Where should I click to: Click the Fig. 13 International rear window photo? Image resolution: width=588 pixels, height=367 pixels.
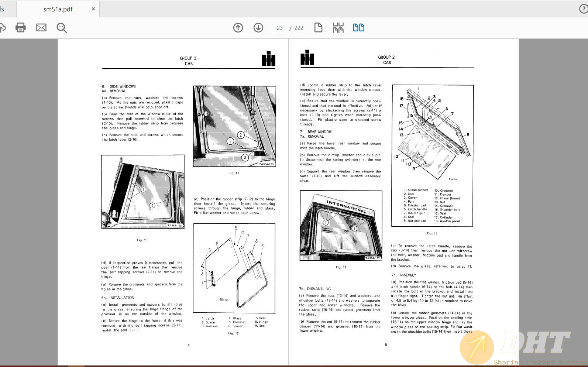pos(341,226)
